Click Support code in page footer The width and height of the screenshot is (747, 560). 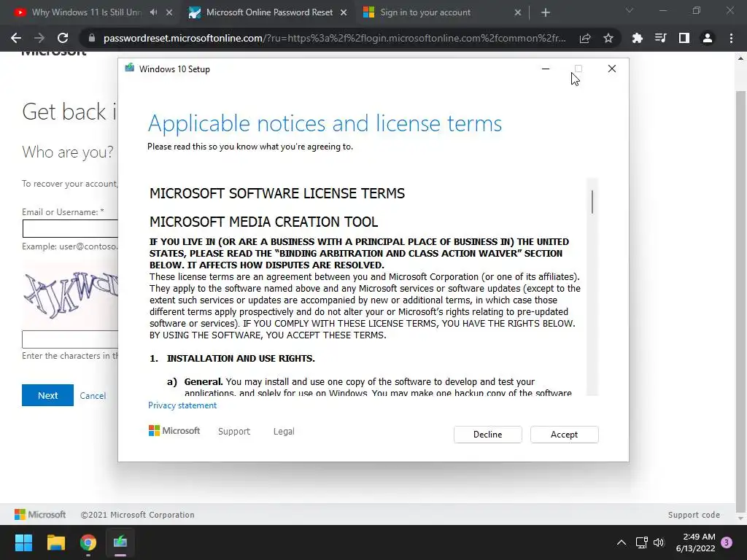[694, 515]
